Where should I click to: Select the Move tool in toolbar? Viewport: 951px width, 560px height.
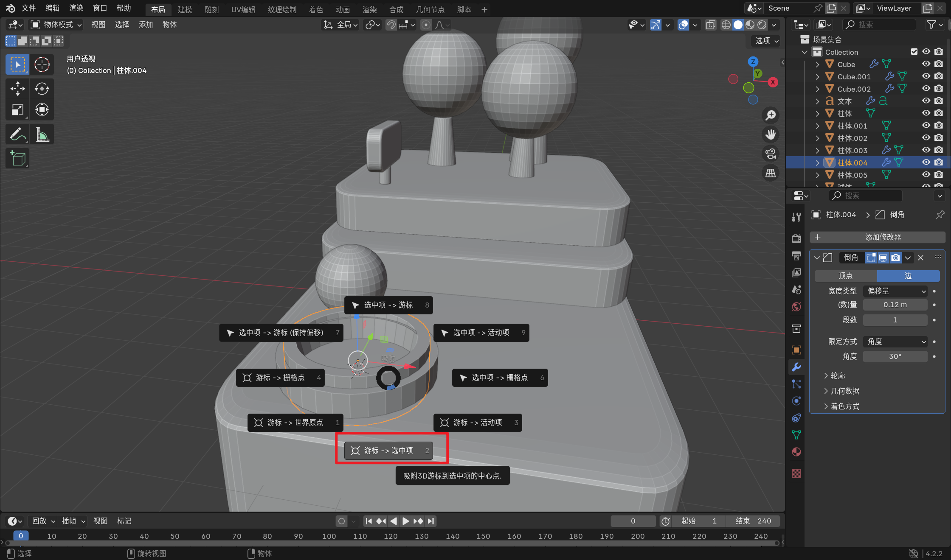[17, 89]
